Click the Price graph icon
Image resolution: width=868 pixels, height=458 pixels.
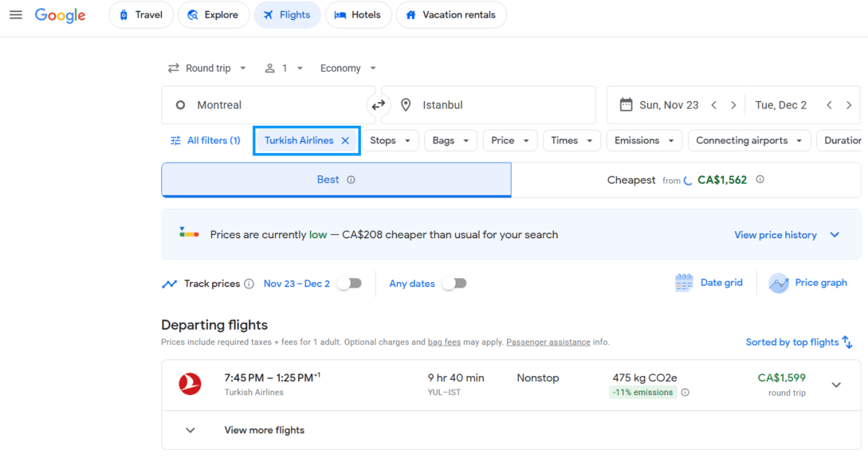pos(778,283)
